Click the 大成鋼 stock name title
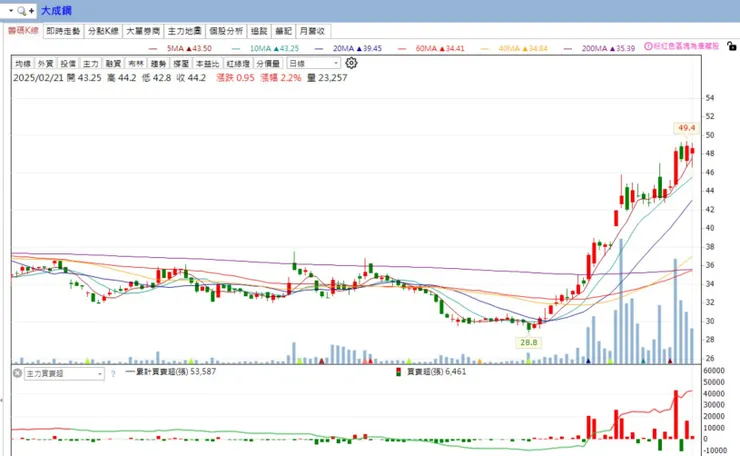 click(56, 10)
